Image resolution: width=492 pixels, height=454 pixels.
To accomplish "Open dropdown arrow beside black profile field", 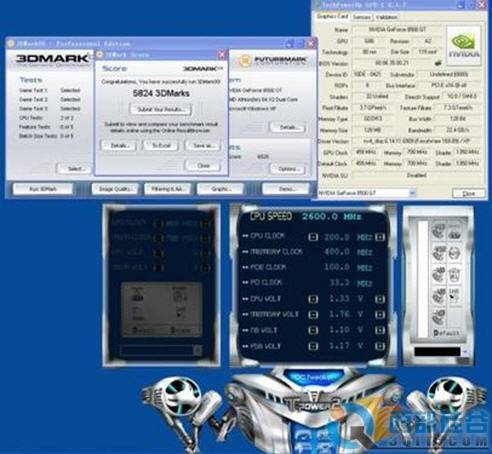I will (466, 352).
